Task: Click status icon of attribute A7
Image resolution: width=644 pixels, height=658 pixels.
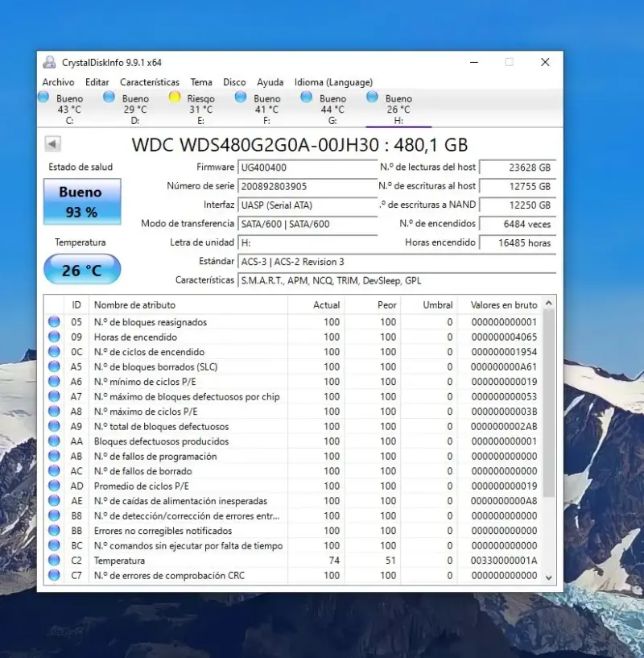Action: point(54,396)
